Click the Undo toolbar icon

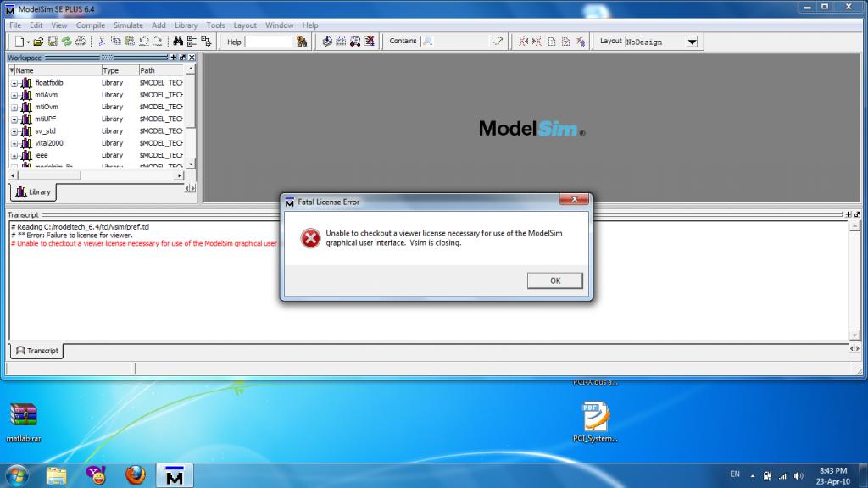(x=144, y=42)
